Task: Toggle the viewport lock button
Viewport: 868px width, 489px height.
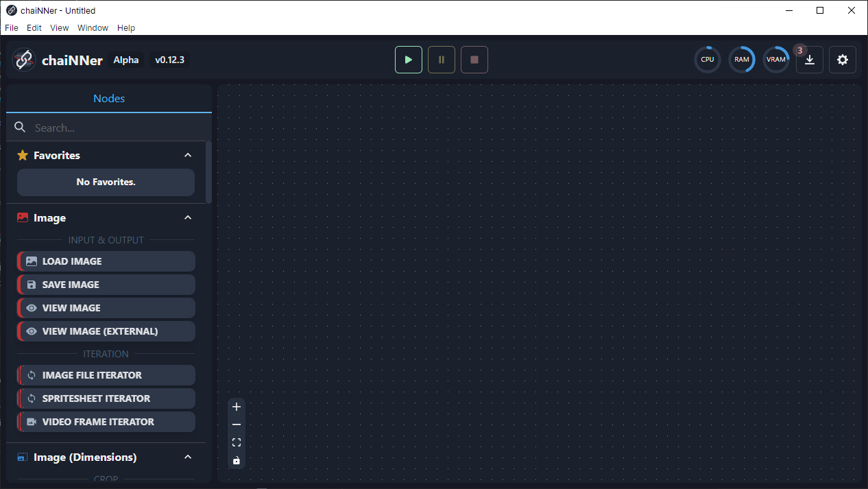Action: click(237, 460)
